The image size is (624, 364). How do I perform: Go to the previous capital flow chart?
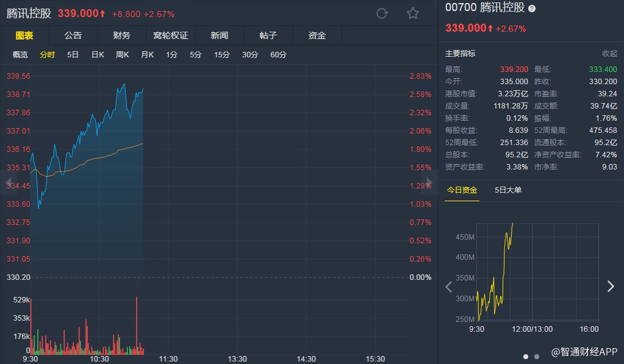point(449,287)
